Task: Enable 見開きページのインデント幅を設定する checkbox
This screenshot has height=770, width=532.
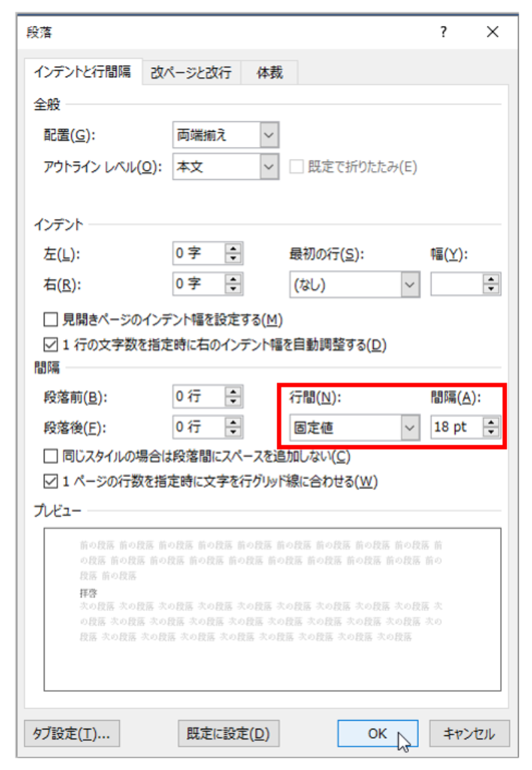Action: (x=51, y=320)
